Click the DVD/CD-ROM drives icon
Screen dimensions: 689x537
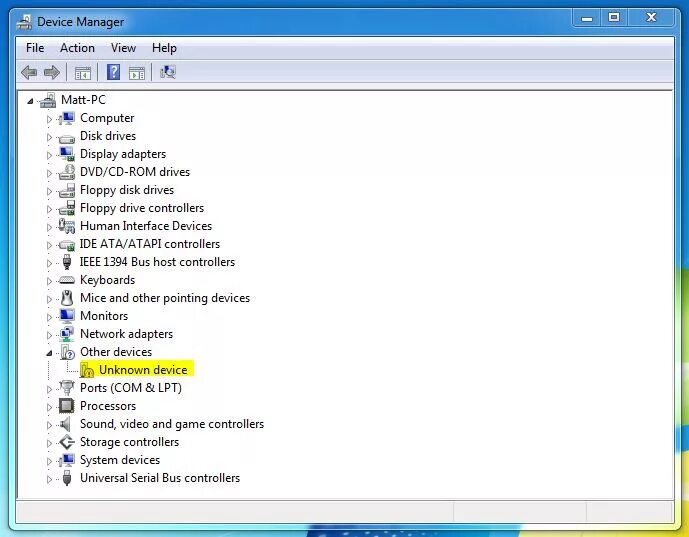click(67, 172)
